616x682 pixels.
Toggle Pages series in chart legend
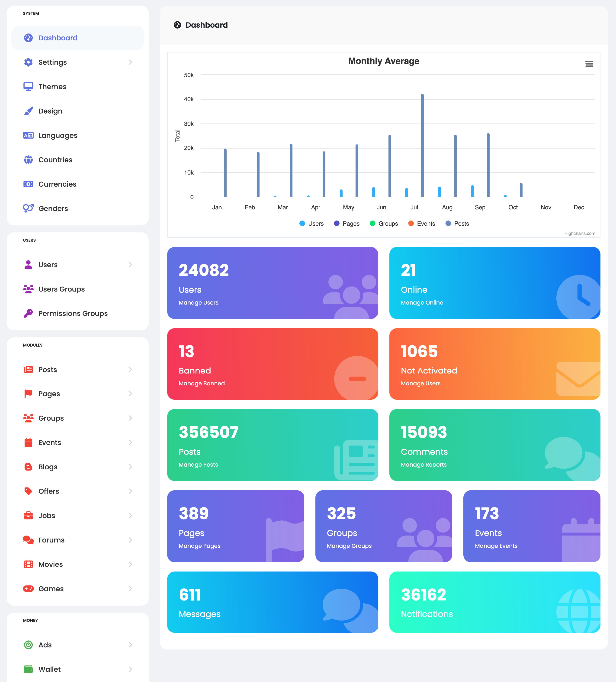tap(351, 224)
